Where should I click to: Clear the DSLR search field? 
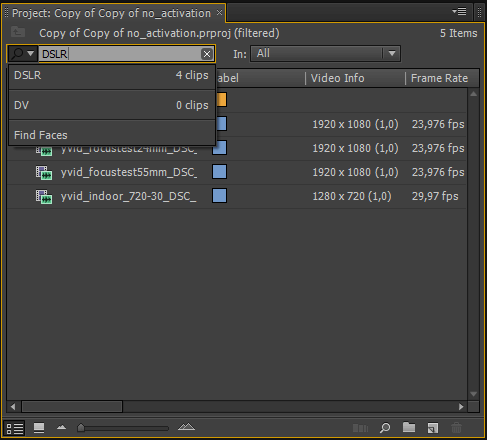tap(207, 54)
